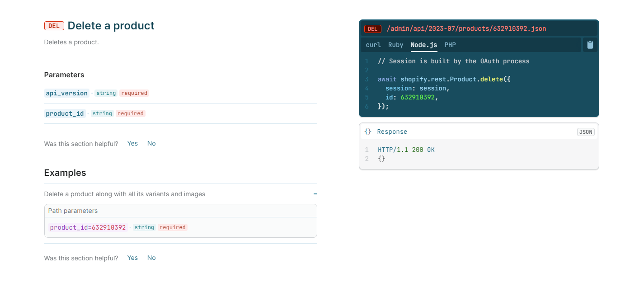Collapse the variants and images example section
The height and width of the screenshot is (292, 644).
pyautogui.click(x=315, y=194)
